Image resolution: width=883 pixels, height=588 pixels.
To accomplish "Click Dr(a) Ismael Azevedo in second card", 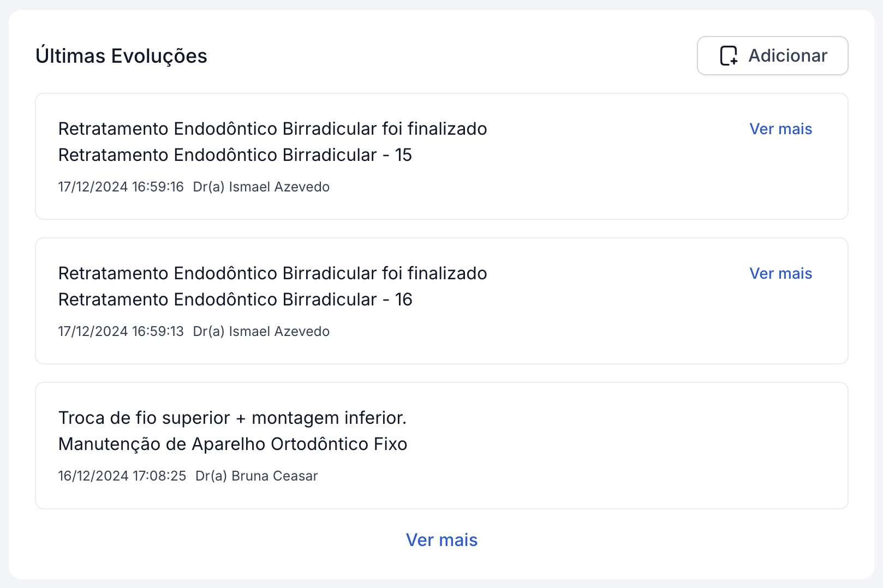I will coord(261,332).
